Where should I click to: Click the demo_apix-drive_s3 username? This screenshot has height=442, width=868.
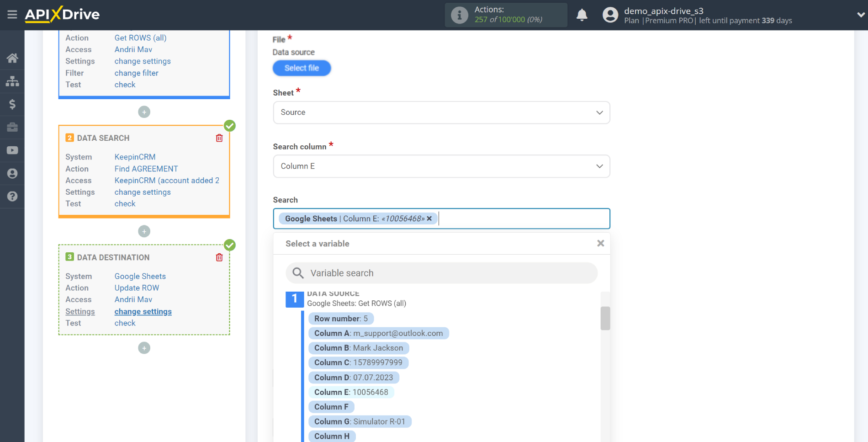[663, 11]
